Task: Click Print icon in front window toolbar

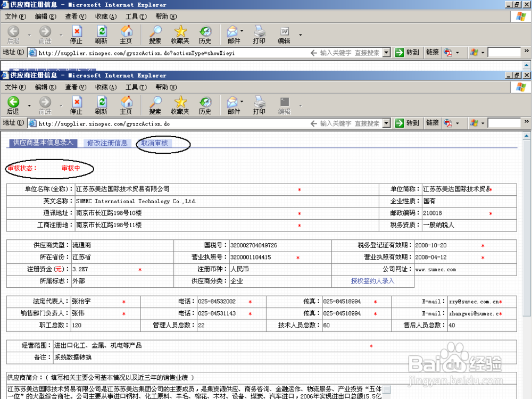Action: tap(259, 102)
